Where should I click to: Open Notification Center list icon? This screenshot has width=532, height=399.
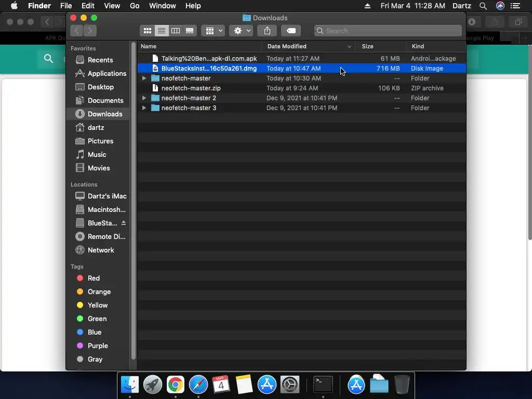pyautogui.click(x=515, y=6)
